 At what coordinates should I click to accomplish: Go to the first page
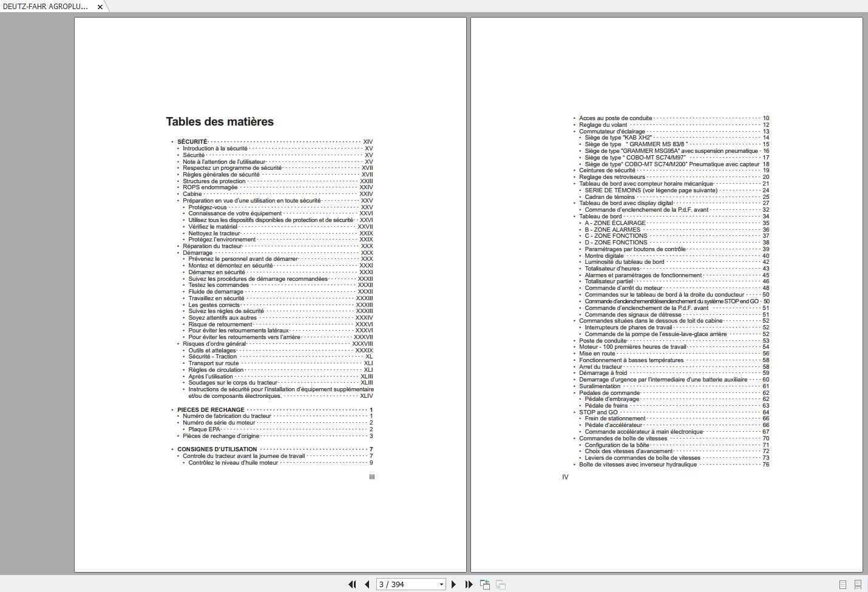tap(352, 584)
